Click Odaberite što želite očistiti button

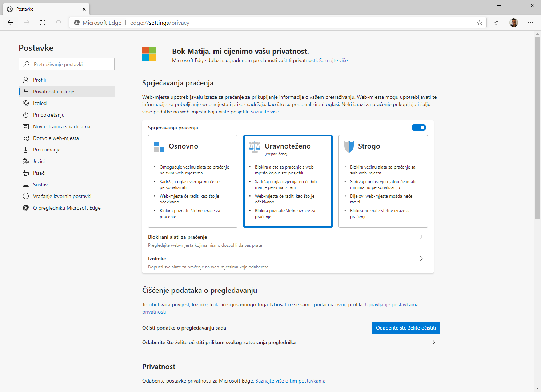pyautogui.click(x=406, y=328)
